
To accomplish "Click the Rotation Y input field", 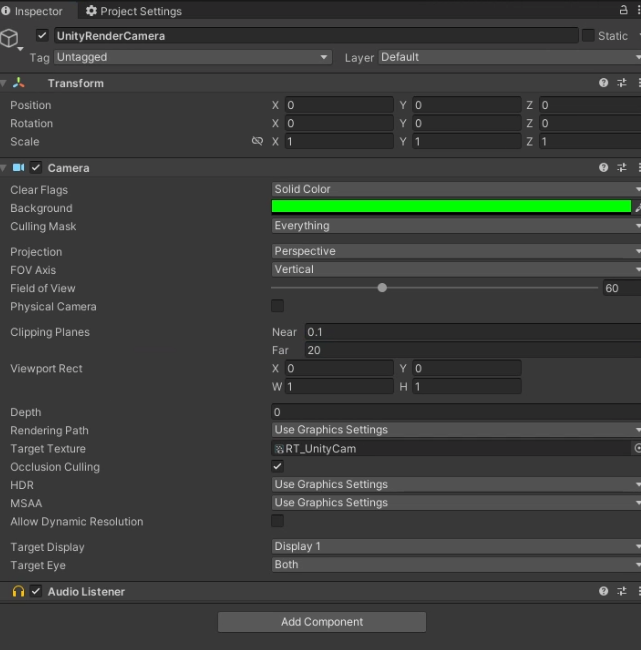I will tap(467, 123).
